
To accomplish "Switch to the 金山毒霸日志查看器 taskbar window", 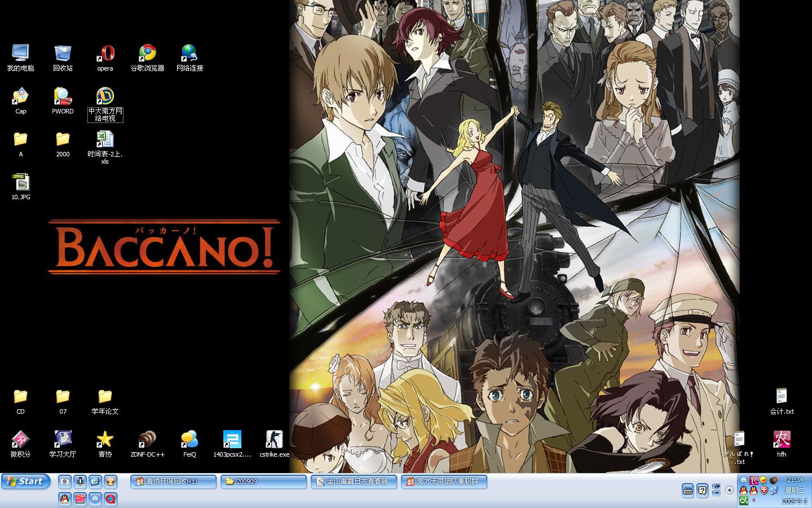I will pyautogui.click(x=354, y=481).
